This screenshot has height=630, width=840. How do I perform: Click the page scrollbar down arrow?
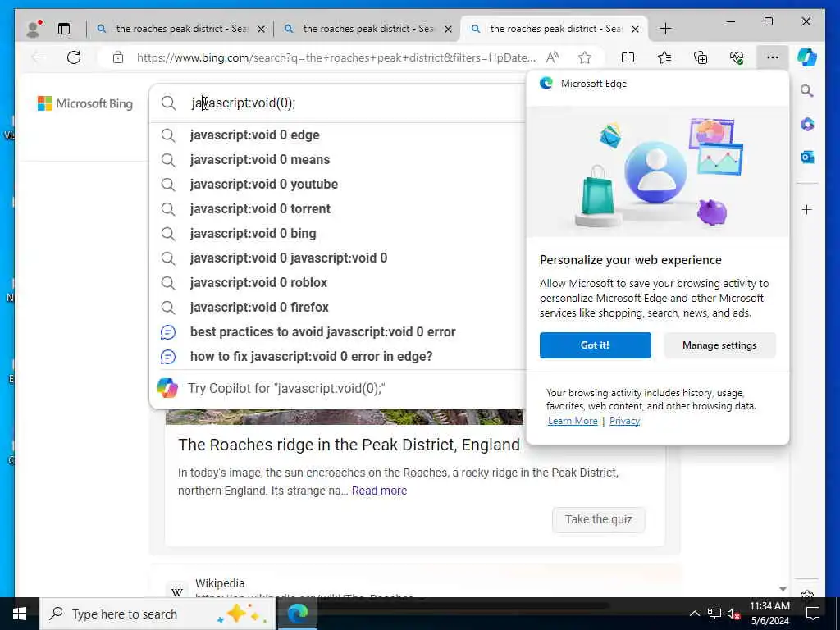click(783, 589)
